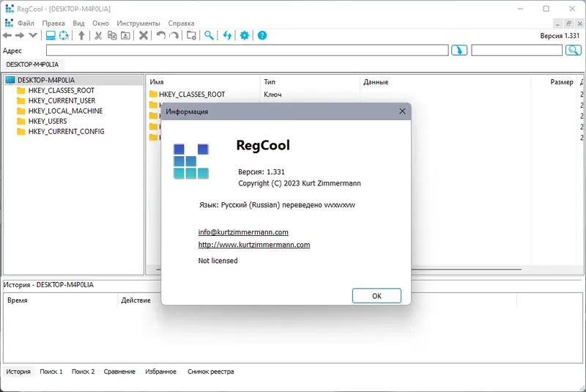Viewport: 586px width, 392px height.
Task: Click the Go button next to address bar
Action: click(459, 50)
